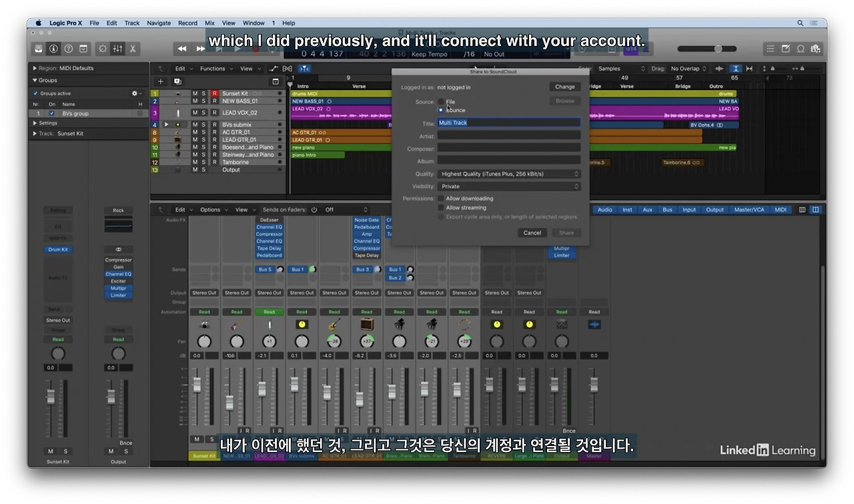Expand the Track Sunset Kit section
The width and height of the screenshot is (854, 504).
(x=35, y=133)
